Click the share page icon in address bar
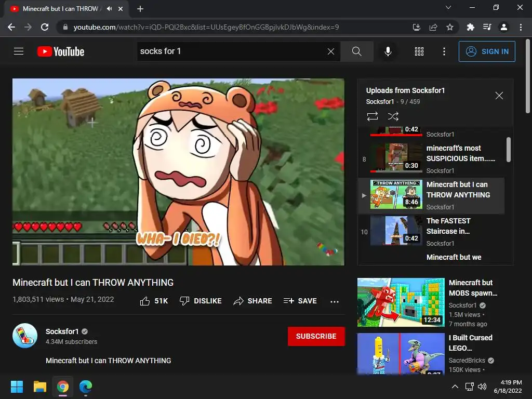 pyautogui.click(x=433, y=27)
